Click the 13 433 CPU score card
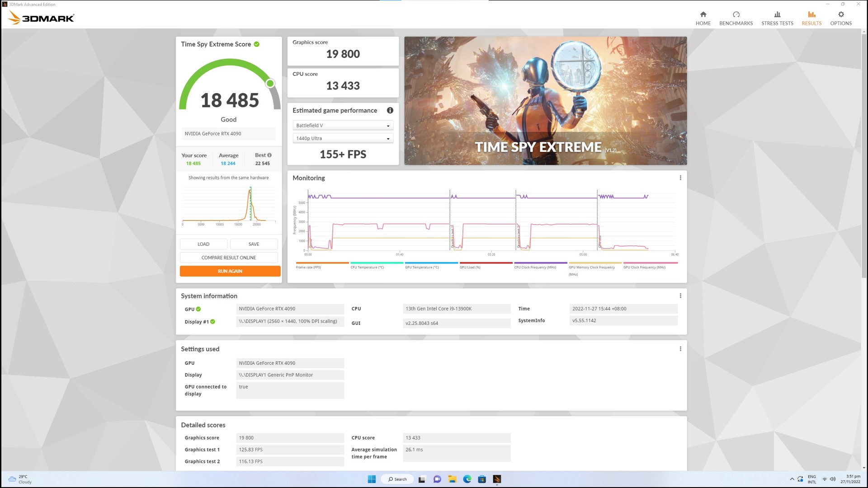Screen dimensions: 868x488 [343, 83]
